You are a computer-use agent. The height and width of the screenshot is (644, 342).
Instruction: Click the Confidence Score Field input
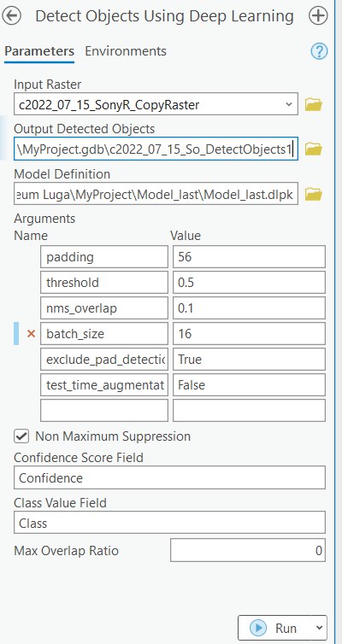pos(169,477)
